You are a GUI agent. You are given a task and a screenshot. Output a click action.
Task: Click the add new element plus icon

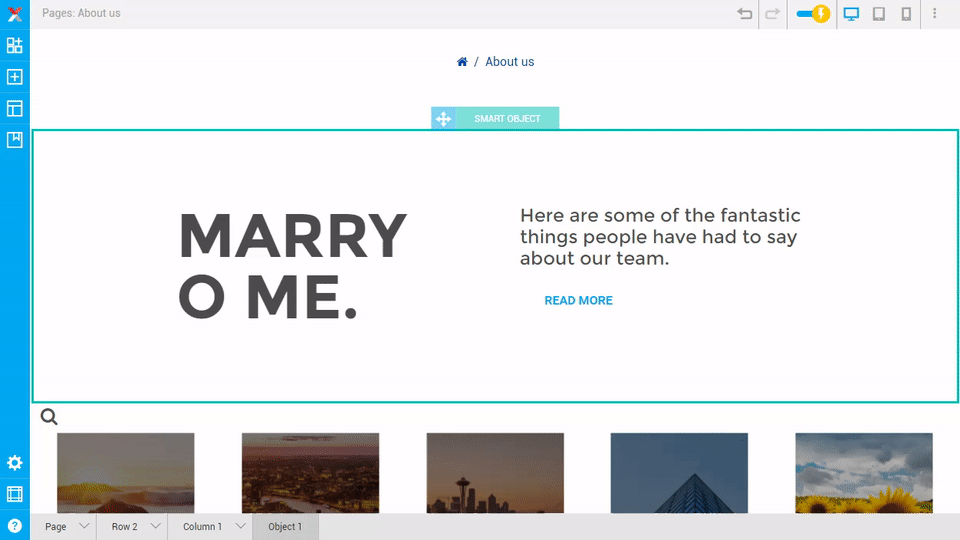(x=15, y=77)
